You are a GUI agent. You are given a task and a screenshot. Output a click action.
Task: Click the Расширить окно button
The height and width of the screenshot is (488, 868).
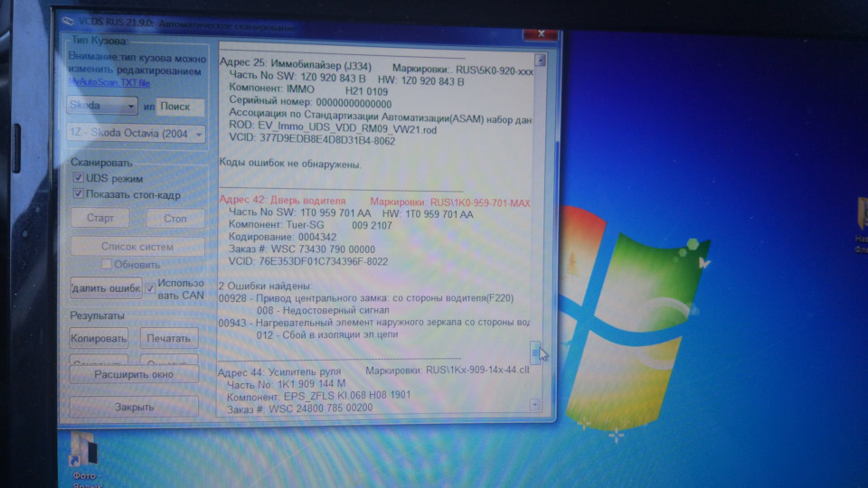pos(134,374)
